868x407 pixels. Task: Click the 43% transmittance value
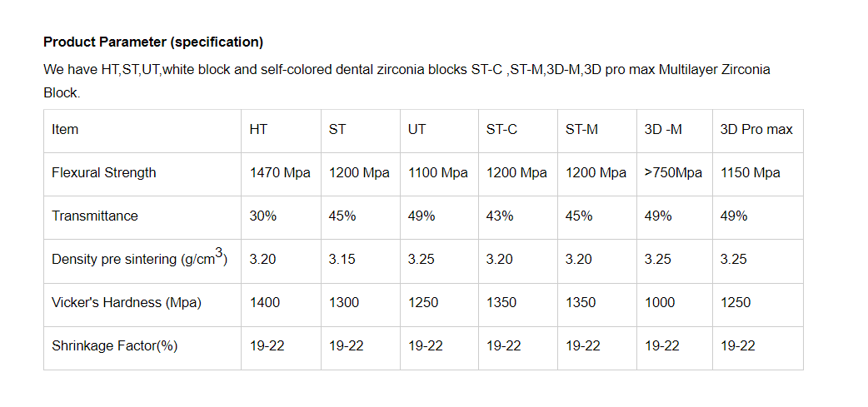point(500,216)
